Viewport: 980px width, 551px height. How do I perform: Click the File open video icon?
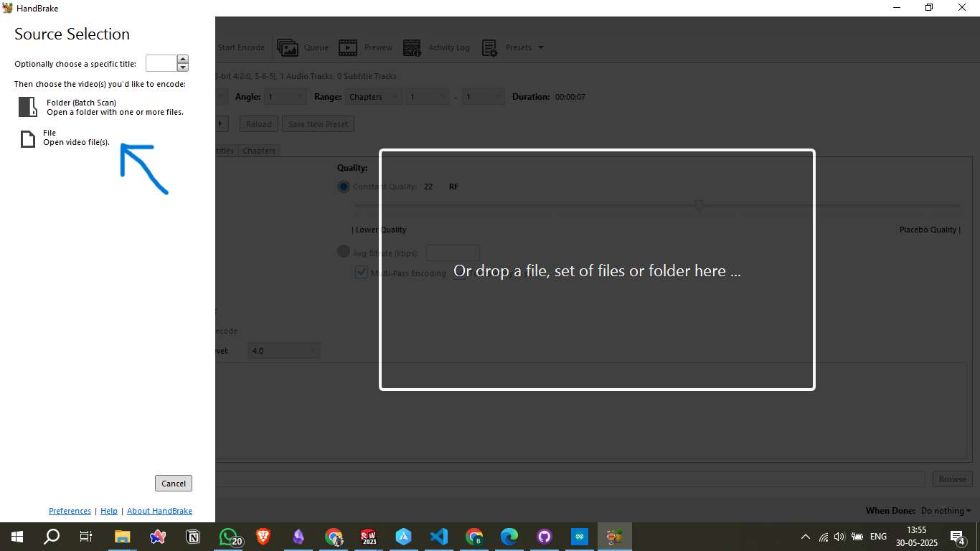[27, 138]
